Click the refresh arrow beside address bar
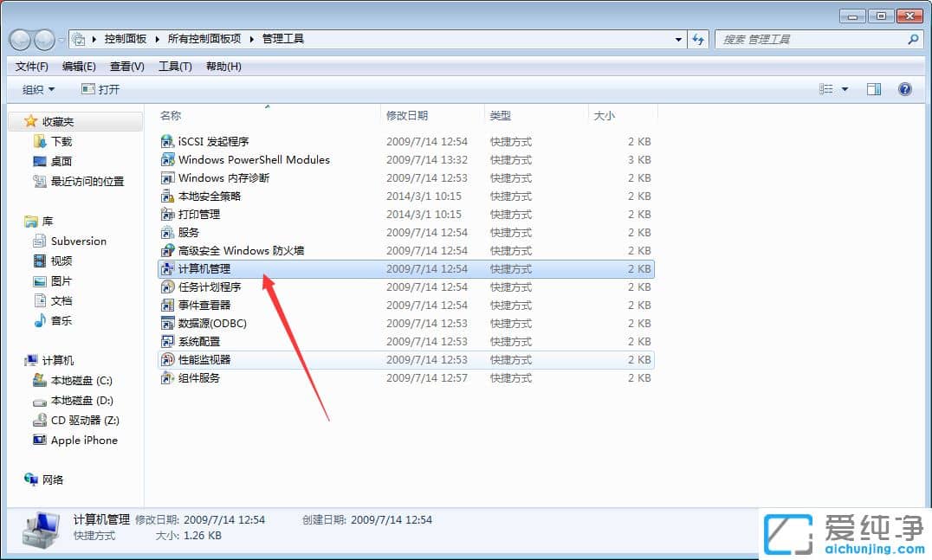Screen dimensions: 932x560 pyautogui.click(x=699, y=38)
